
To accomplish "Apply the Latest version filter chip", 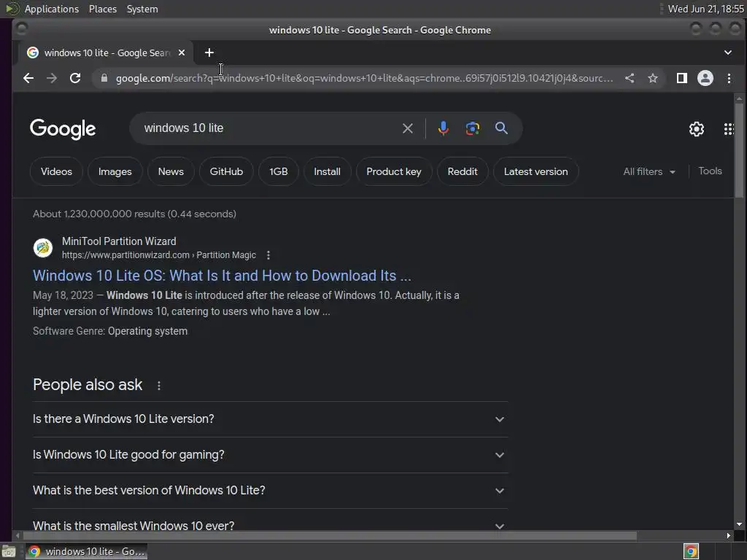I will [x=535, y=171].
